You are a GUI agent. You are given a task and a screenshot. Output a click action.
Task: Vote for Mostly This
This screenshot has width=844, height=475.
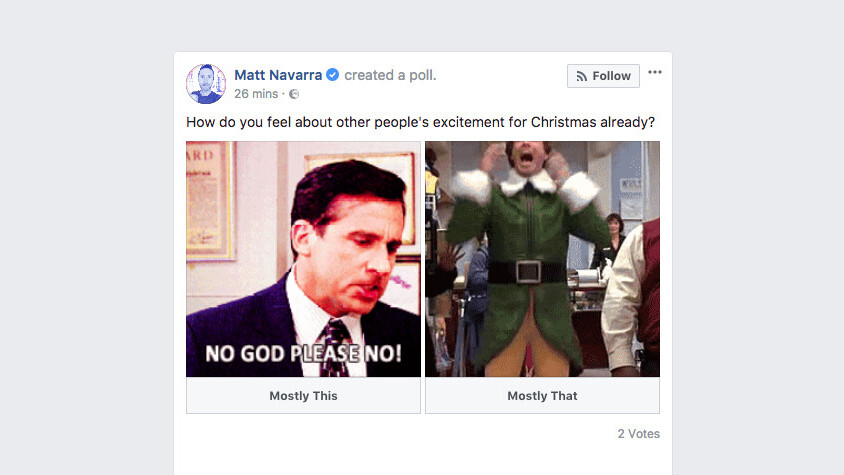point(303,396)
